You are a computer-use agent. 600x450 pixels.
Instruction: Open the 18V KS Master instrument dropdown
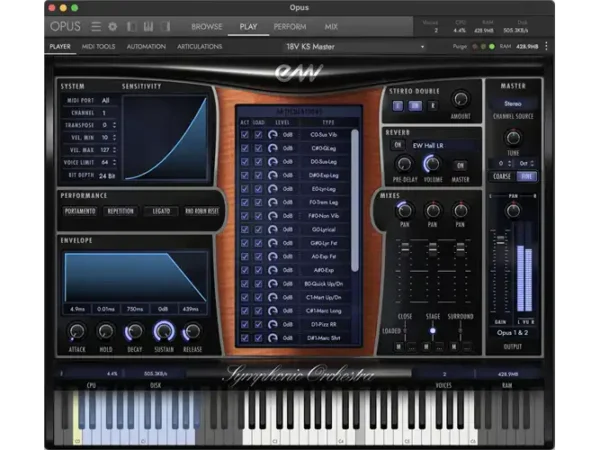pos(354,47)
